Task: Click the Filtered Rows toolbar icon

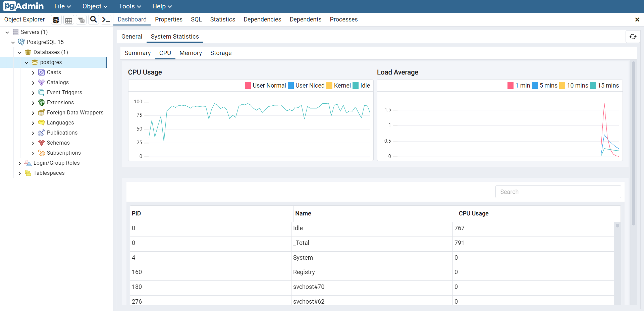Action: (81, 20)
